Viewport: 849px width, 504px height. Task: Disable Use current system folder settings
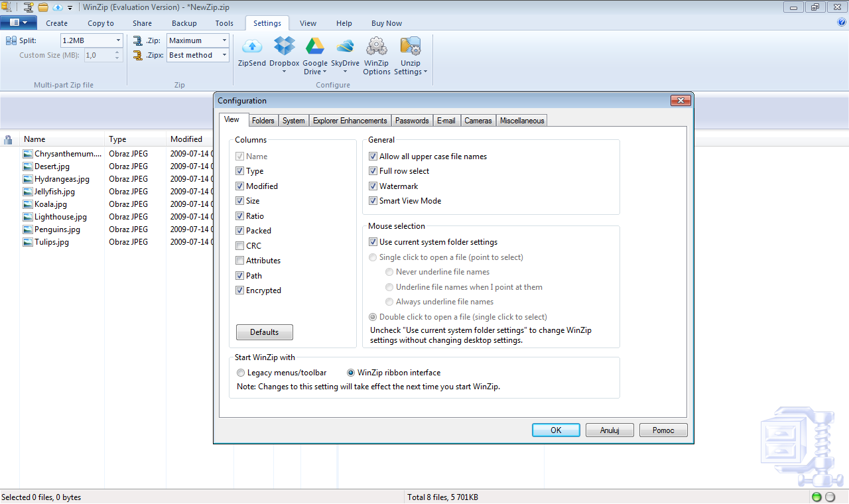(x=373, y=242)
